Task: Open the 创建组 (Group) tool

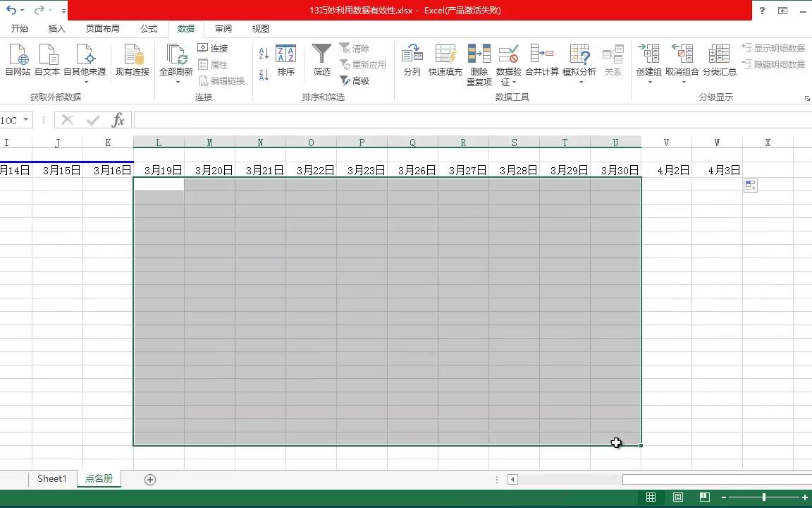Action: pos(648,61)
